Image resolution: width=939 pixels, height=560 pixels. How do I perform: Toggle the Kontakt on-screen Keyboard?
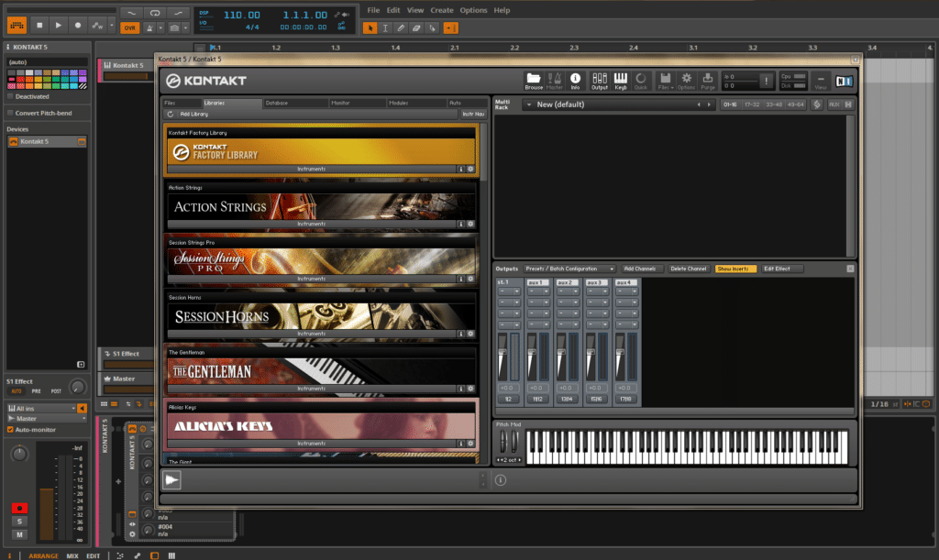coord(621,81)
